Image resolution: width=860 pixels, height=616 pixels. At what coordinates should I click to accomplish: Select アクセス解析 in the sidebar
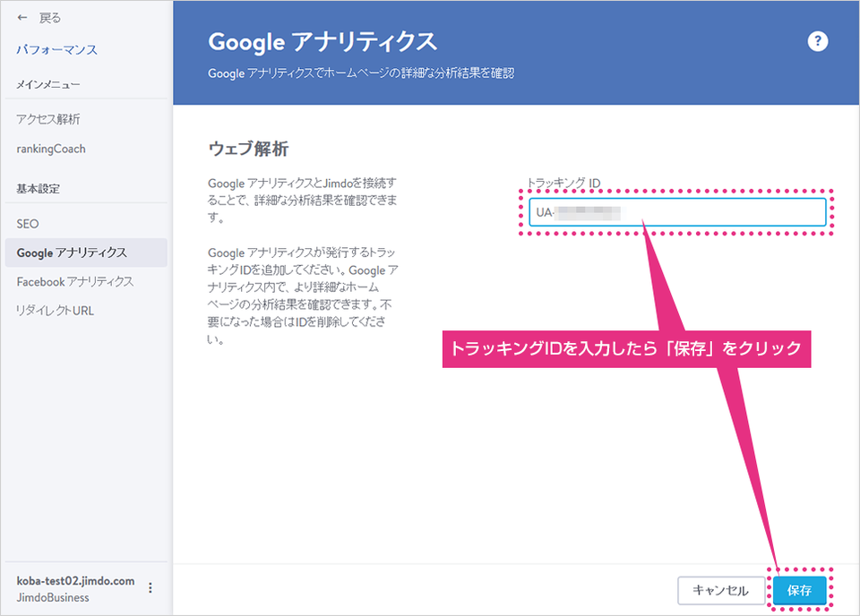pos(48,119)
